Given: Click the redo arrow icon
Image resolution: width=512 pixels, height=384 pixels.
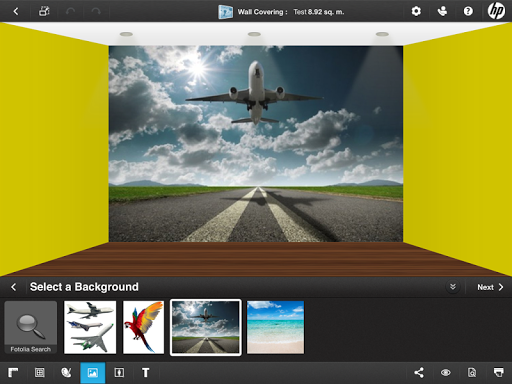Looking at the screenshot, I should coord(96,11).
